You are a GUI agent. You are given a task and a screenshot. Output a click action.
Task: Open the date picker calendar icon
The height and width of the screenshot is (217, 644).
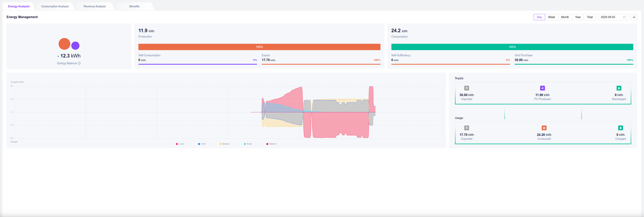(x=624, y=17)
